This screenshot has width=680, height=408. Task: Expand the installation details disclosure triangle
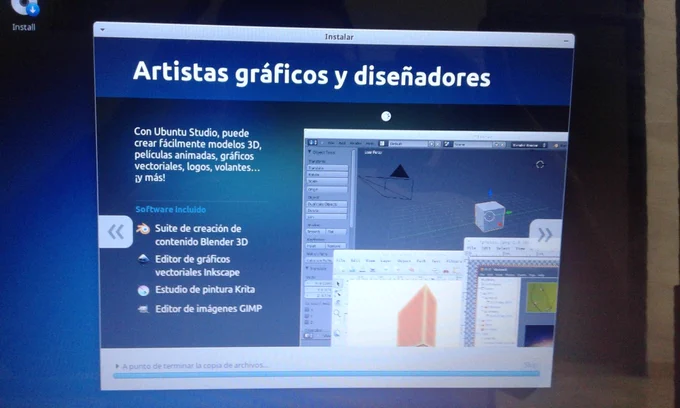click(x=117, y=366)
